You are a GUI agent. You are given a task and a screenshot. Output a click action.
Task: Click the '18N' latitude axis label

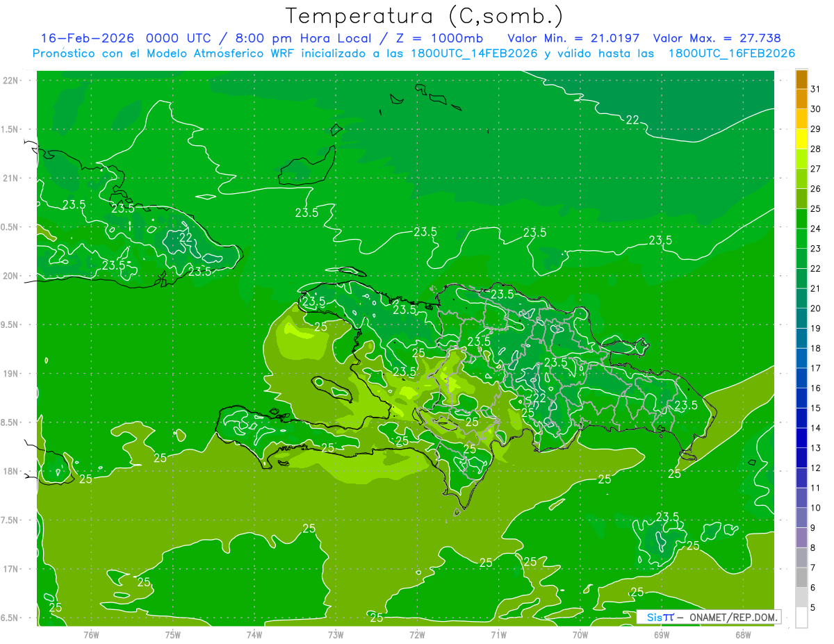pos(10,471)
